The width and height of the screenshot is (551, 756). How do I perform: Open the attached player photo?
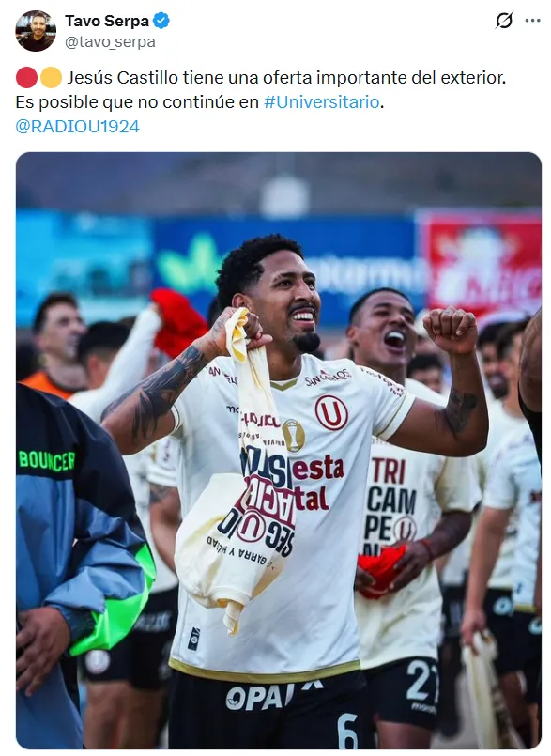[x=279, y=451]
